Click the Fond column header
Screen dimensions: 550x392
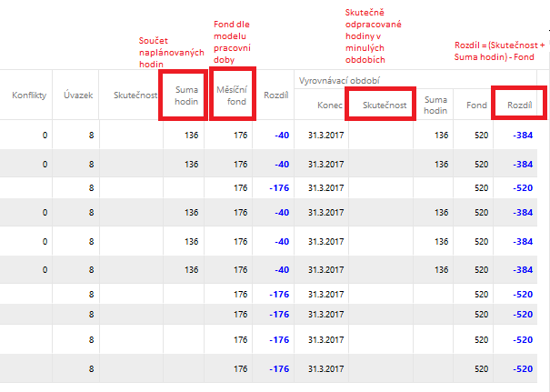476,105
